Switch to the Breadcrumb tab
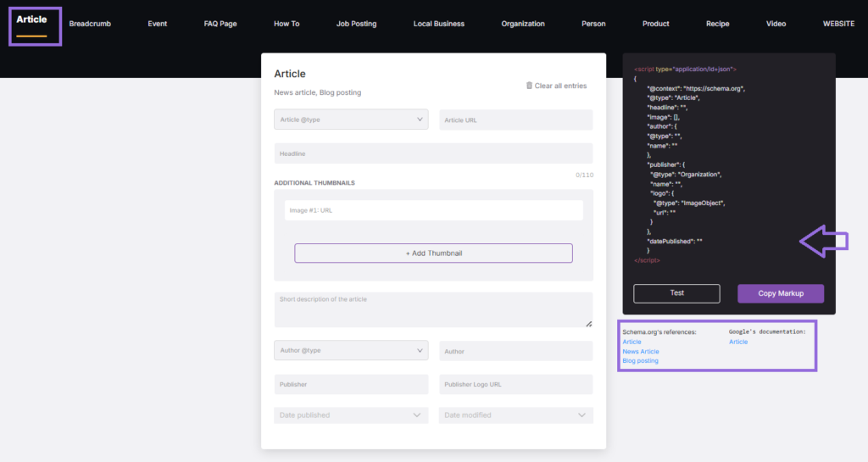Image resolution: width=868 pixels, height=462 pixels. [x=90, y=24]
